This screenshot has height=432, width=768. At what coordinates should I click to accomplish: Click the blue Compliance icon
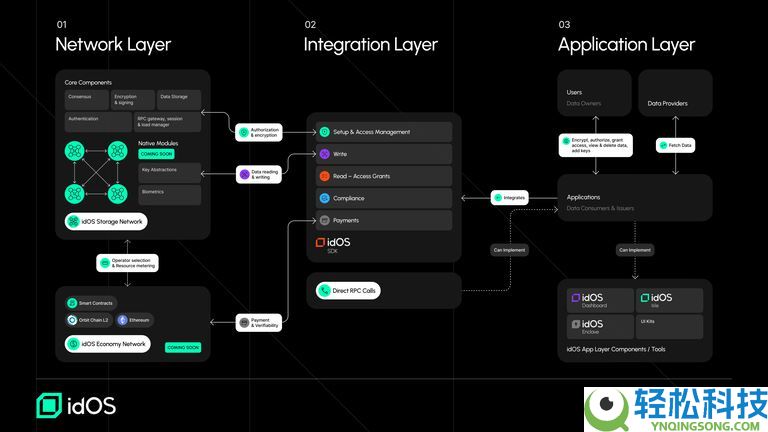[x=324, y=198]
